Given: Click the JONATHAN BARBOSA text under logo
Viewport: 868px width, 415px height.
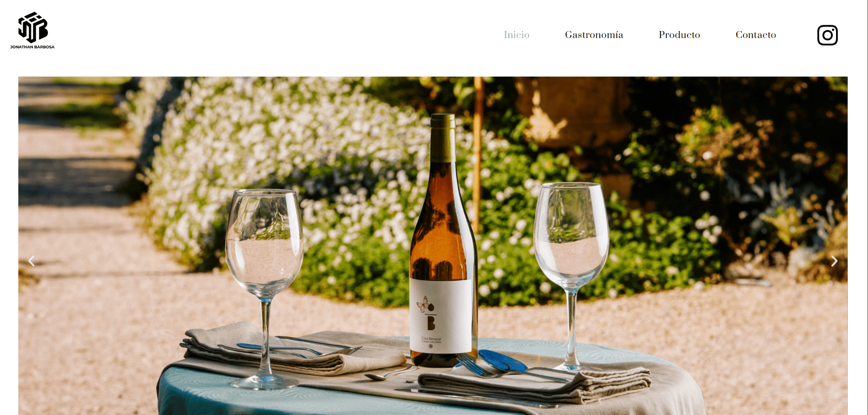Looking at the screenshot, I should pyautogui.click(x=32, y=47).
